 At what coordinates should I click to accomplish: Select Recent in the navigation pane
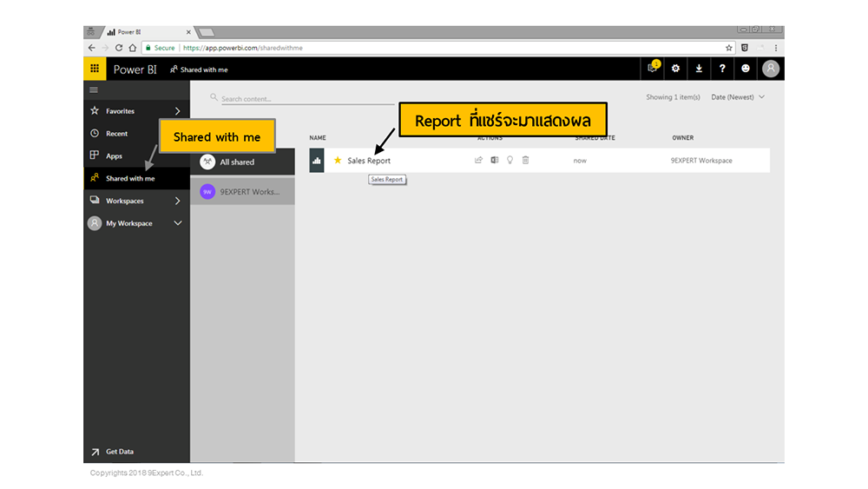click(x=116, y=134)
